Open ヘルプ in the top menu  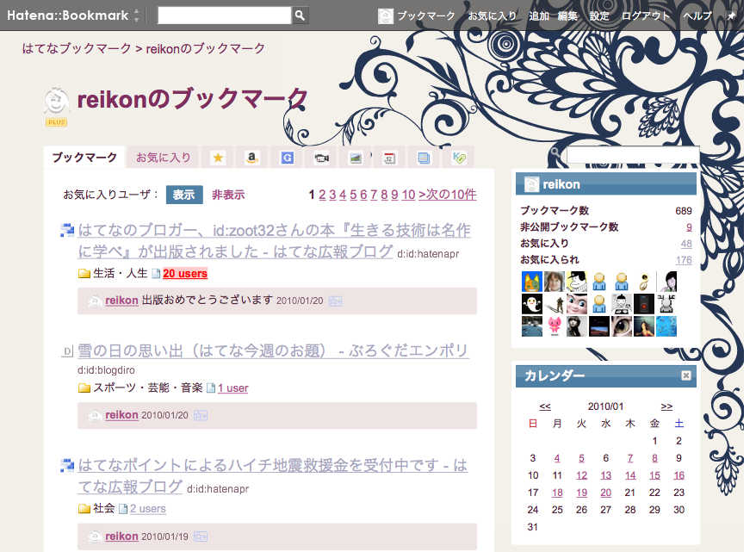pyautogui.click(x=697, y=16)
